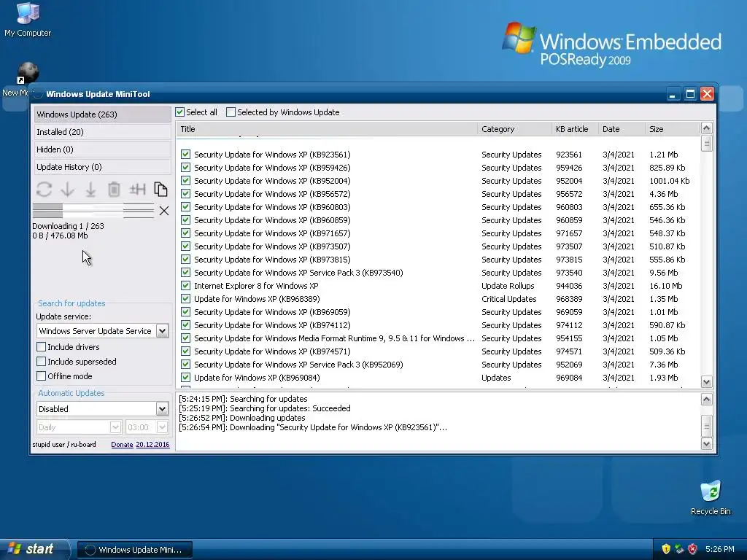Click the red security alert tray icon
Screen dimensions: 747x560
coord(692,549)
